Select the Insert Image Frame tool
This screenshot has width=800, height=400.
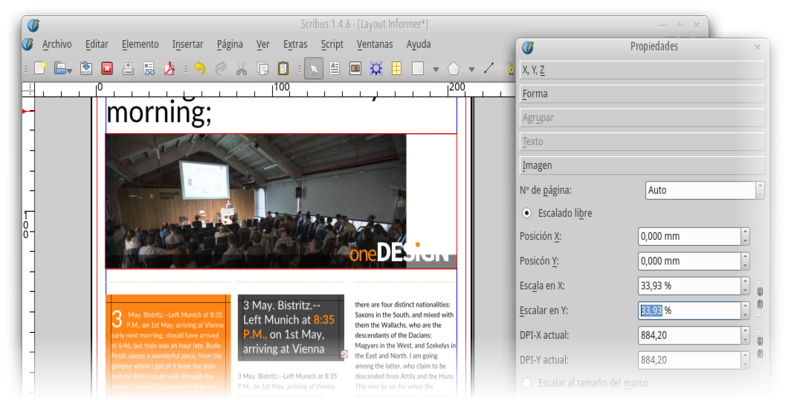coord(355,68)
